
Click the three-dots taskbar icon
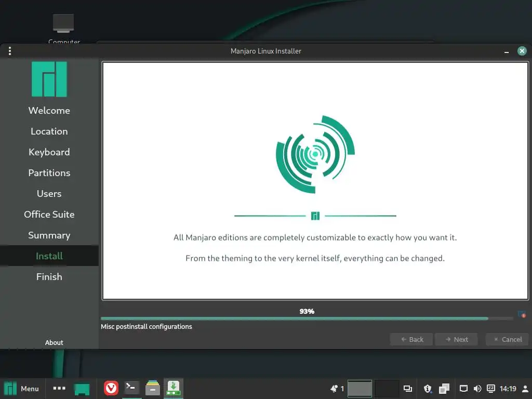pyautogui.click(x=59, y=388)
